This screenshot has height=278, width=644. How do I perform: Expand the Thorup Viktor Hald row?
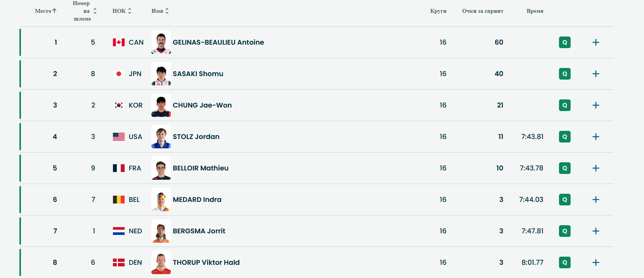pyautogui.click(x=596, y=262)
